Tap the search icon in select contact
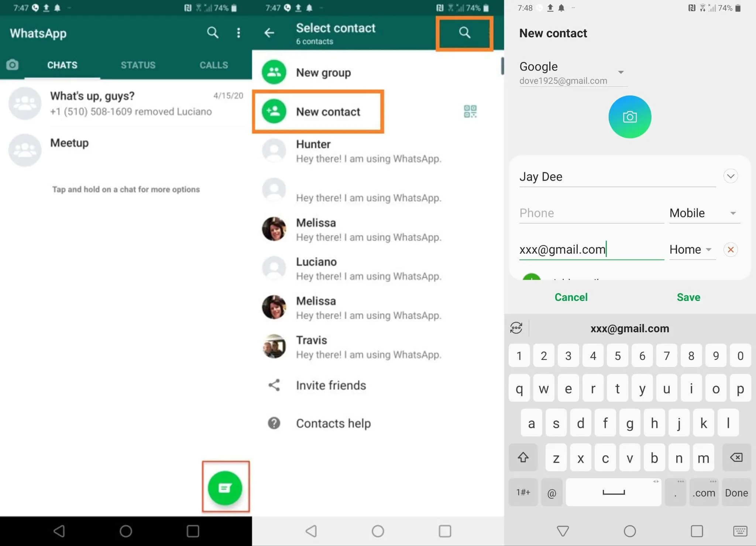Image resolution: width=756 pixels, height=546 pixels. tap(464, 32)
